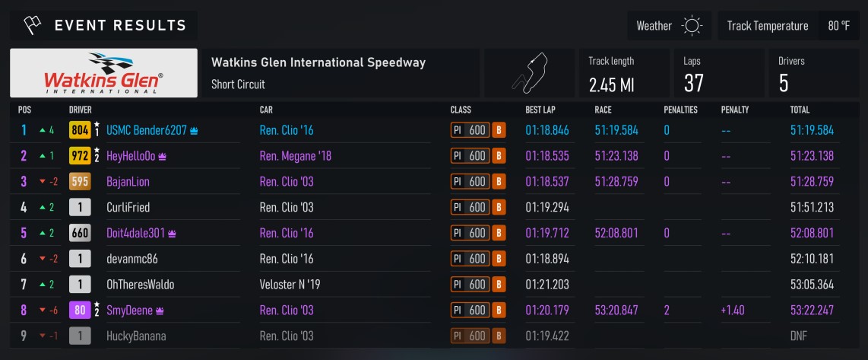Click the Track Temperature 80 °F panel
This screenshot has height=360, width=868.
pos(789,26)
